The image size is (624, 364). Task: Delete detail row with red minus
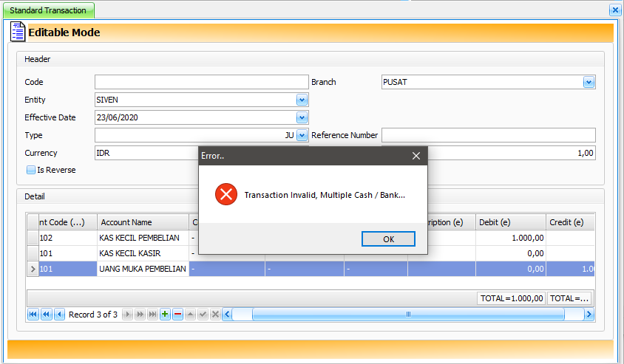coord(178,315)
